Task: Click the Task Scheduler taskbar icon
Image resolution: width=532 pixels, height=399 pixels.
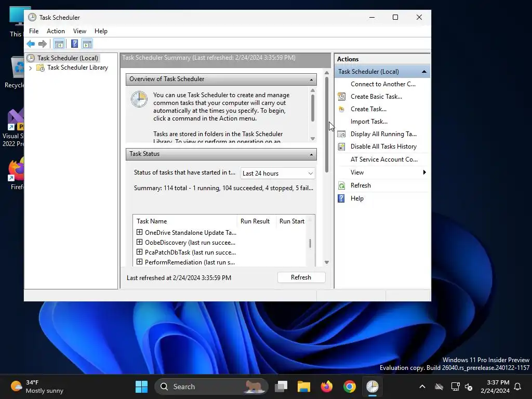Action: click(372, 387)
